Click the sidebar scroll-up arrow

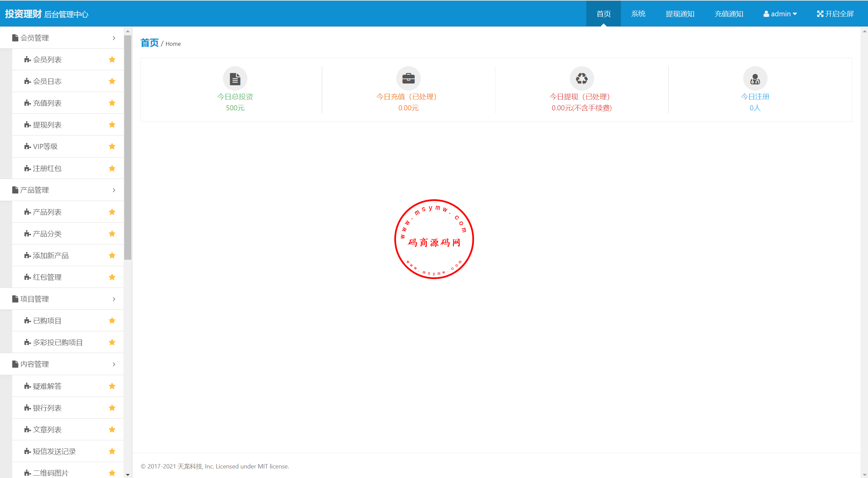coord(128,31)
